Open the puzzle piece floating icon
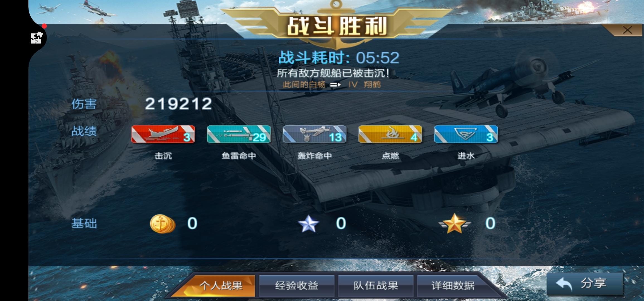Screen dimensions: 644x301 (37, 38)
